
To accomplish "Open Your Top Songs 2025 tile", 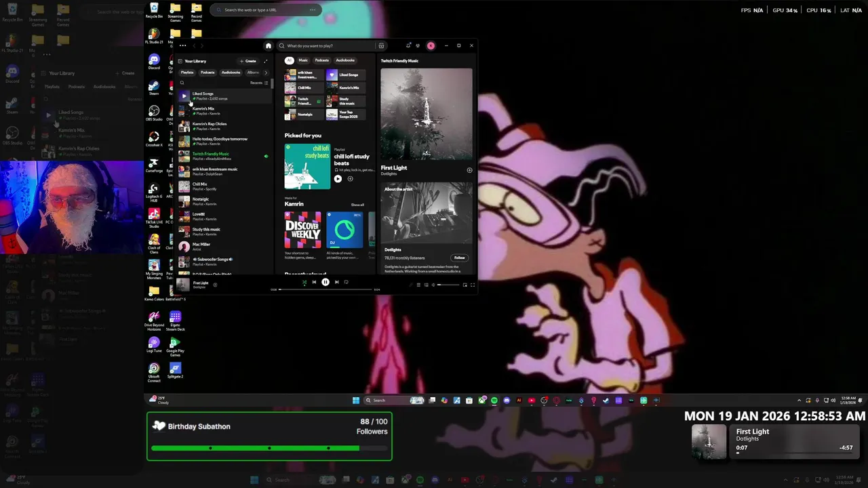I will pos(346,114).
